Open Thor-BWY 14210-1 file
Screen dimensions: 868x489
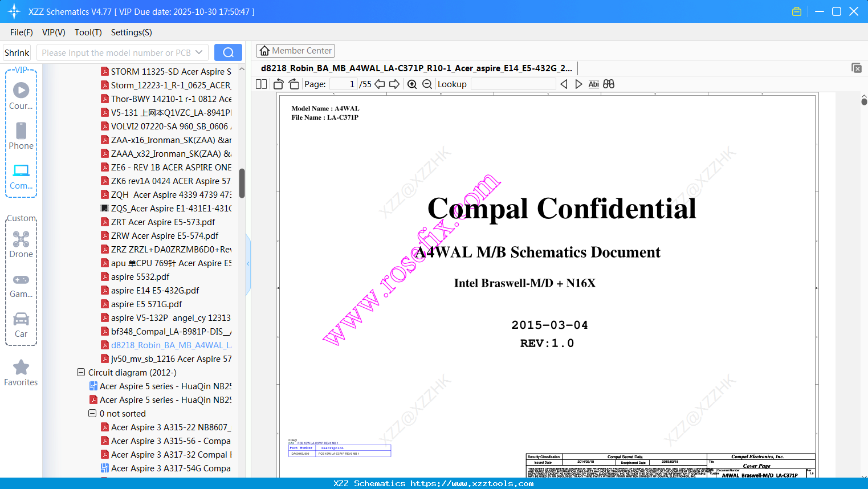click(171, 99)
